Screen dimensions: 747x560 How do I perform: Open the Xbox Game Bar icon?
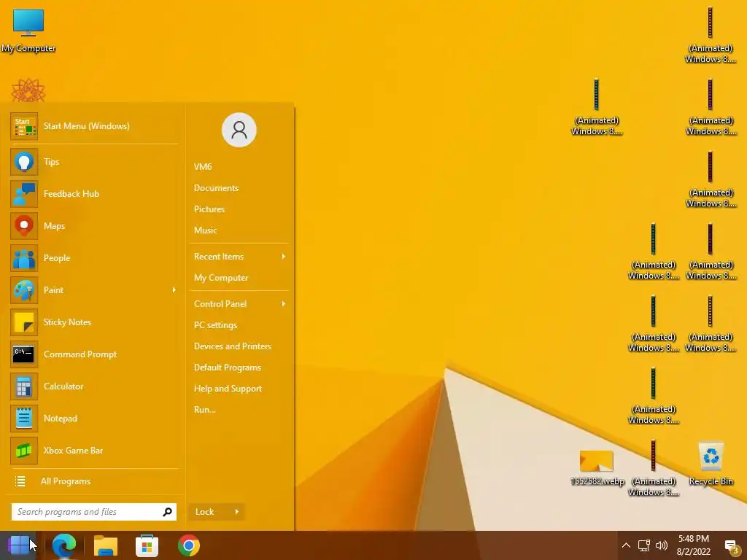point(24,451)
